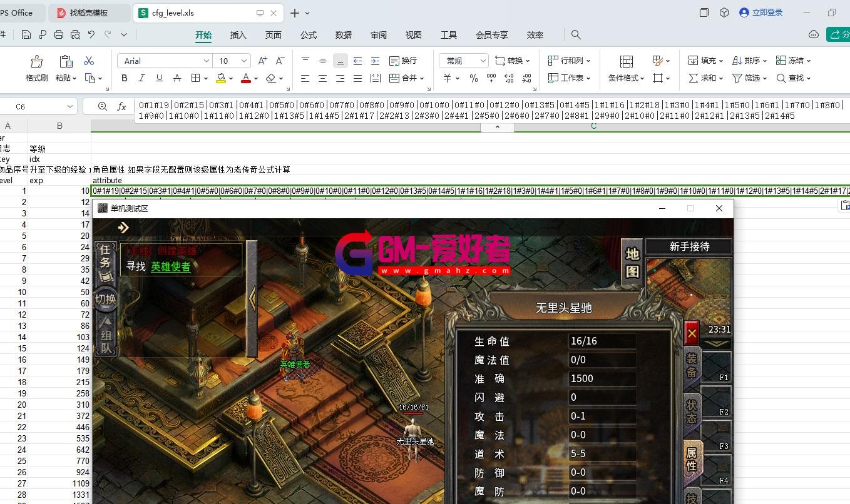Click the Paste (粘贴) clipboard icon
Screen dimensions: 850x504
click(x=66, y=61)
